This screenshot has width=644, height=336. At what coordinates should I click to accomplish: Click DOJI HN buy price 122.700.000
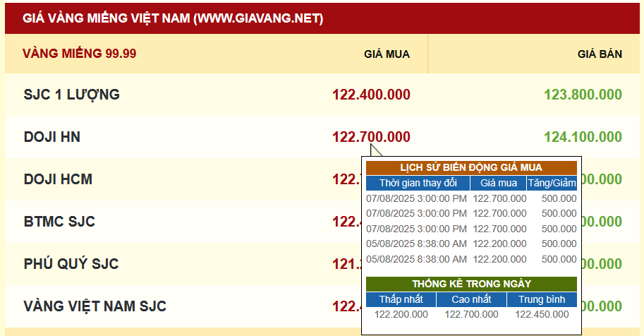point(371,137)
